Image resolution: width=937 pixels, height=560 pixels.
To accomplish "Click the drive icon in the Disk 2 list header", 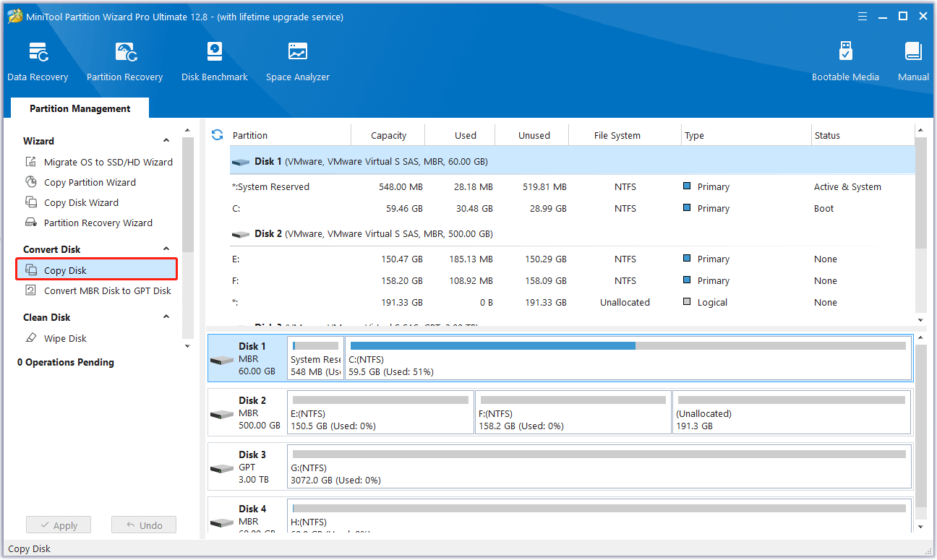I will pyautogui.click(x=241, y=234).
